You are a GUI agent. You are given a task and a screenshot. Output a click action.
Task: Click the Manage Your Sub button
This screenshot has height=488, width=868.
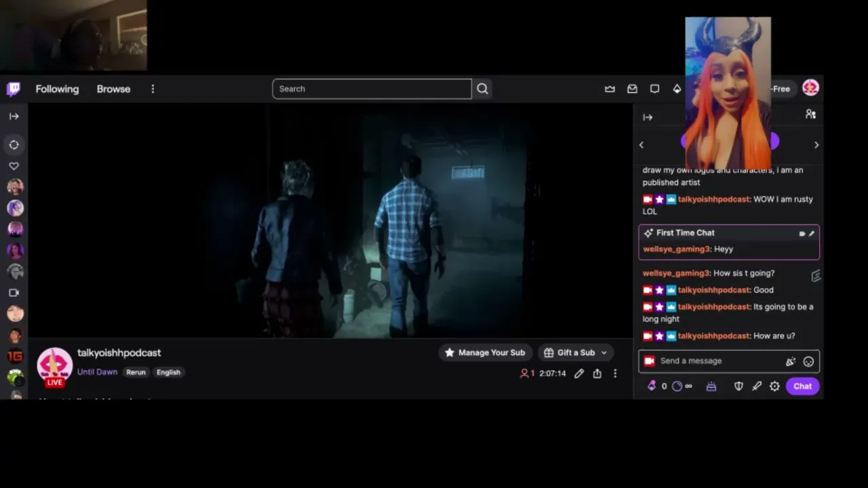click(485, 352)
